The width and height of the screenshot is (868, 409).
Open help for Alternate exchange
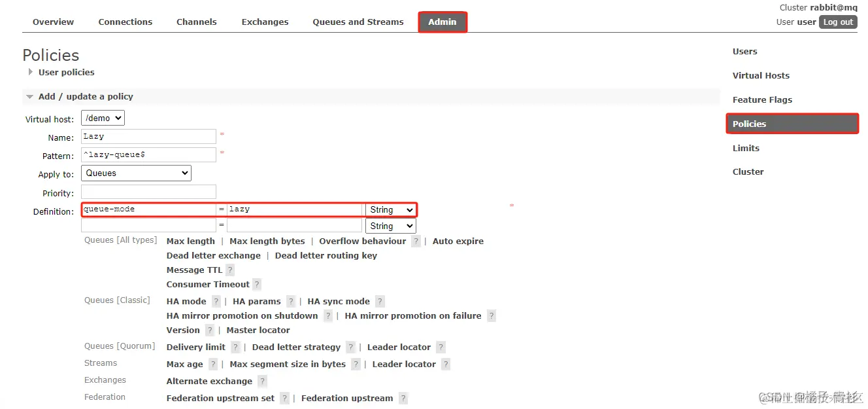[262, 382]
